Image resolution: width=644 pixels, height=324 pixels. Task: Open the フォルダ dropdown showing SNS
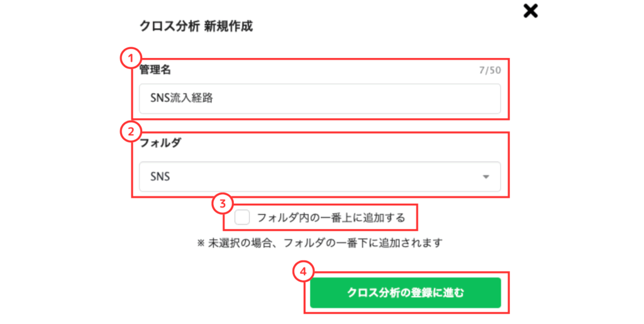pos(319,177)
